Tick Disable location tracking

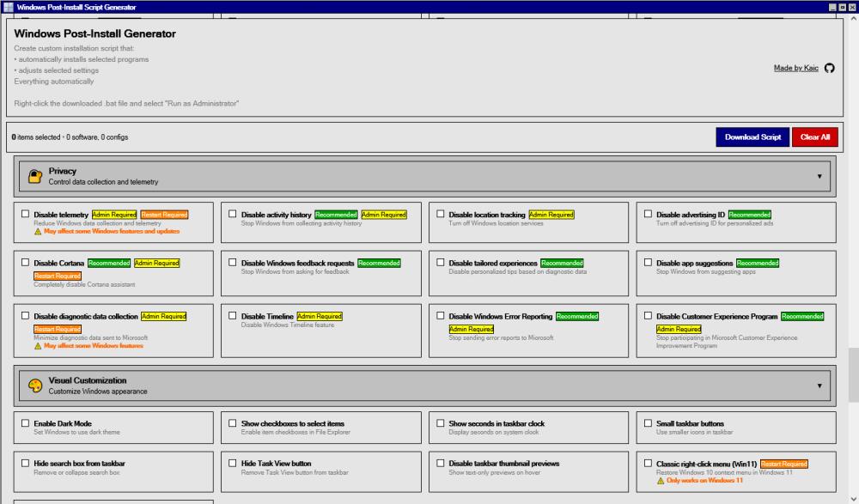coord(441,214)
